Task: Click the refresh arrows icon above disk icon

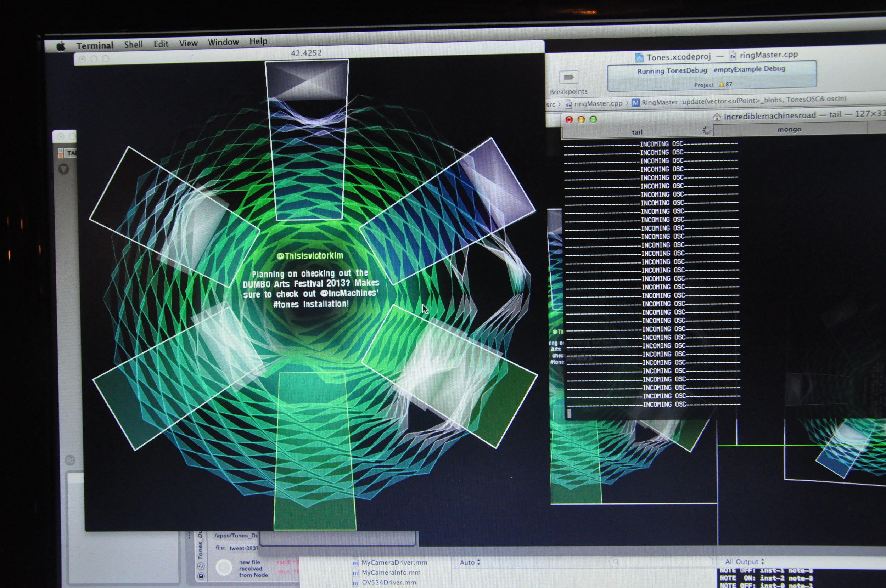Action: click(201, 566)
